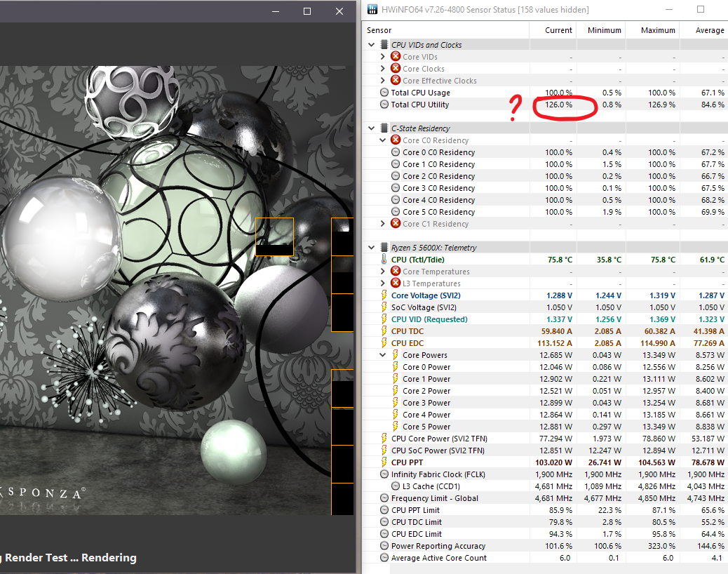Click the red X icon beside Core VIDs
The height and width of the screenshot is (574, 728).
point(396,56)
